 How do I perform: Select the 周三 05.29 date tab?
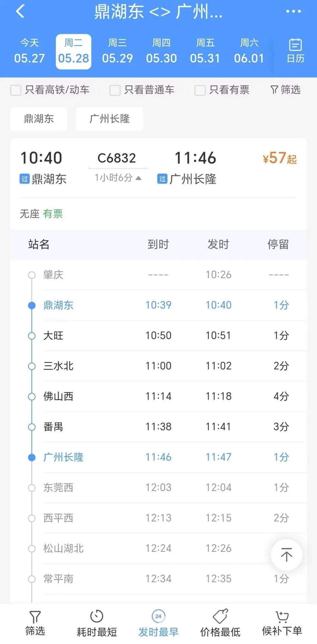pyautogui.click(x=117, y=52)
